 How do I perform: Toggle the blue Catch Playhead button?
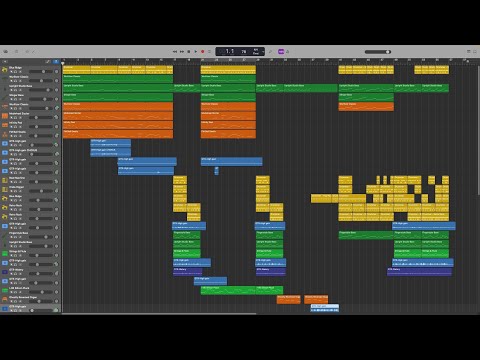click(56, 61)
